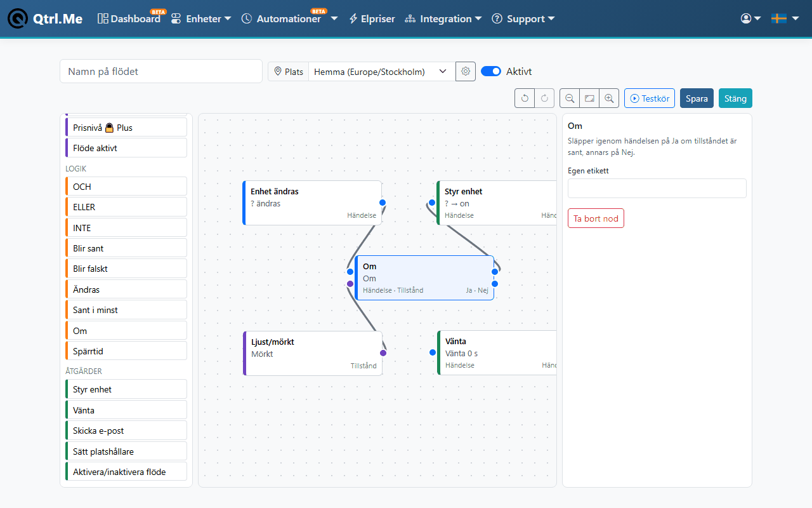Expand the Enheter menu
812x508 pixels.
tap(201, 18)
